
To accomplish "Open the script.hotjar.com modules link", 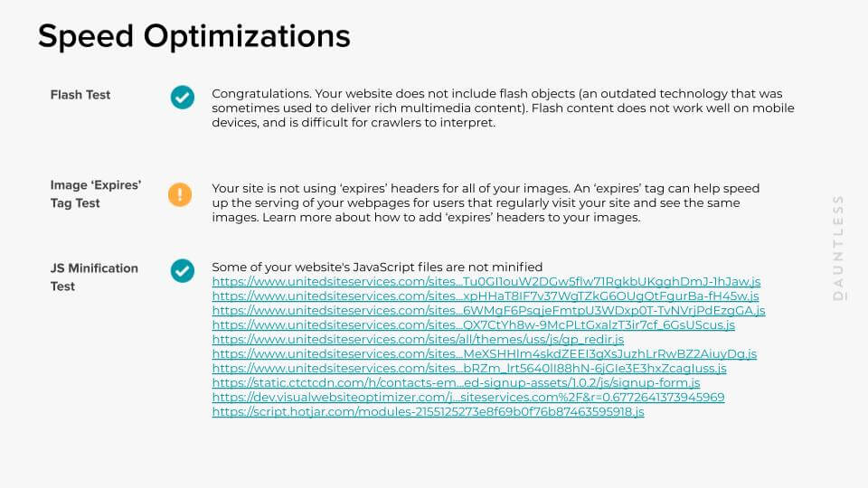I will (428, 412).
